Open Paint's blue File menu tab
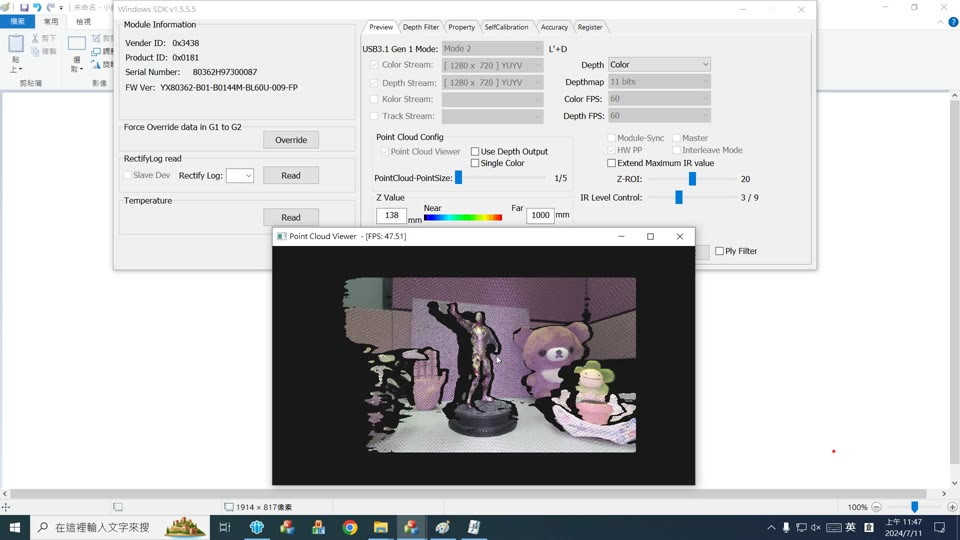960x540 pixels. click(18, 21)
